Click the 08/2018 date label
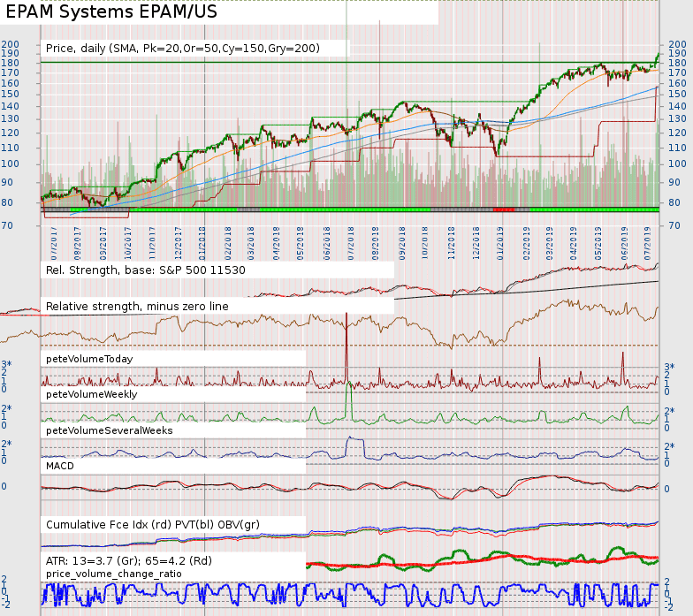Screen dimensions: 693x616 (375, 244)
